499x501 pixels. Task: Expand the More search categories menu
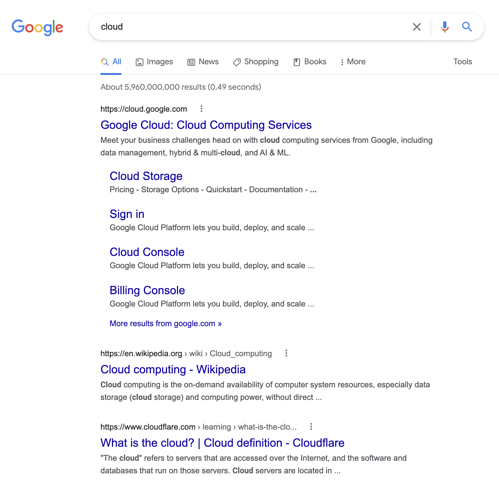pos(353,62)
